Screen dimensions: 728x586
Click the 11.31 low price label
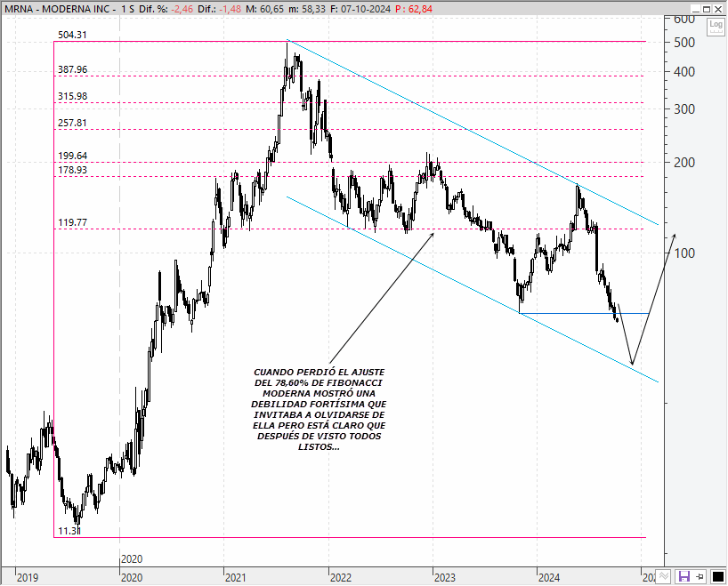point(69,531)
